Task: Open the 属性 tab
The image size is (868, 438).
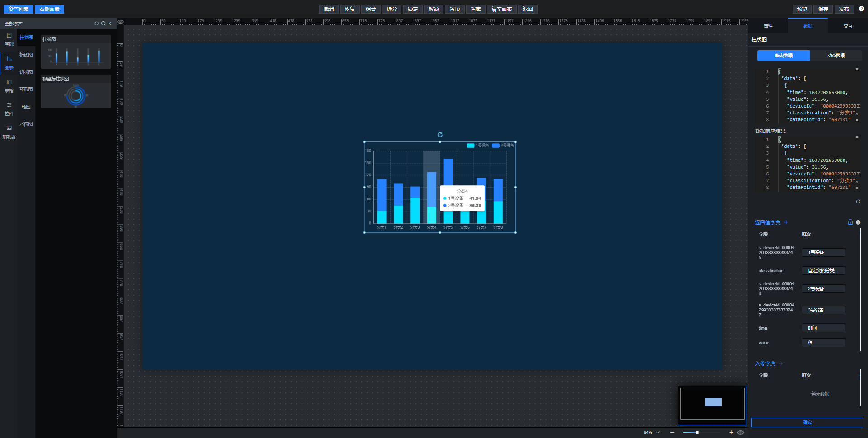Action: 768,26
